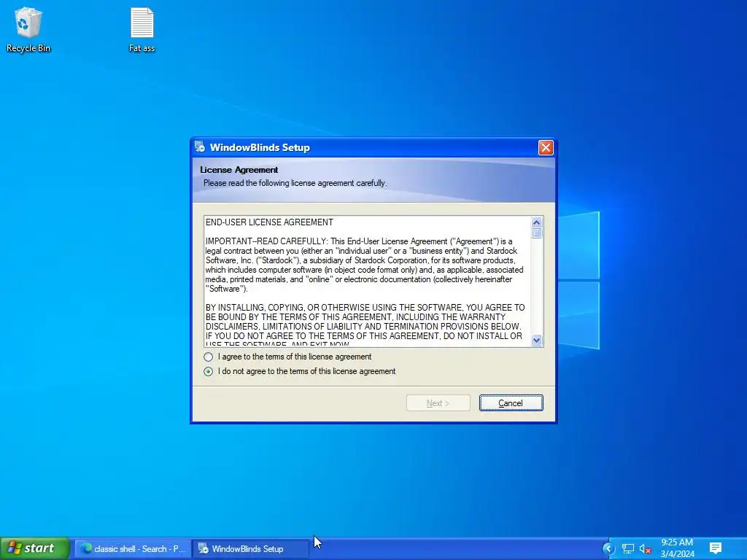Viewport: 747px width, 560px height.
Task: Click the license scrollbar up arrow
Action: [x=536, y=222]
